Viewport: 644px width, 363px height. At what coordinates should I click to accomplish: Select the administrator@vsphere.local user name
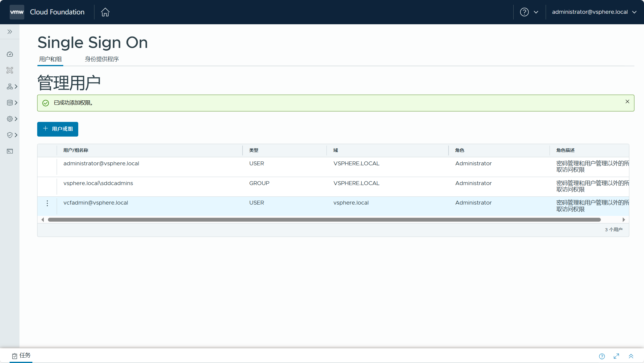[101, 164]
